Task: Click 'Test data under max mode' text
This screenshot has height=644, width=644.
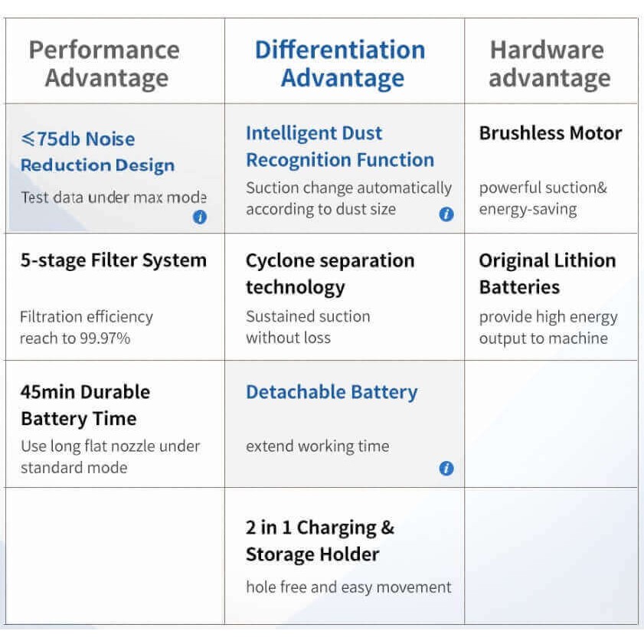Action: (x=113, y=197)
